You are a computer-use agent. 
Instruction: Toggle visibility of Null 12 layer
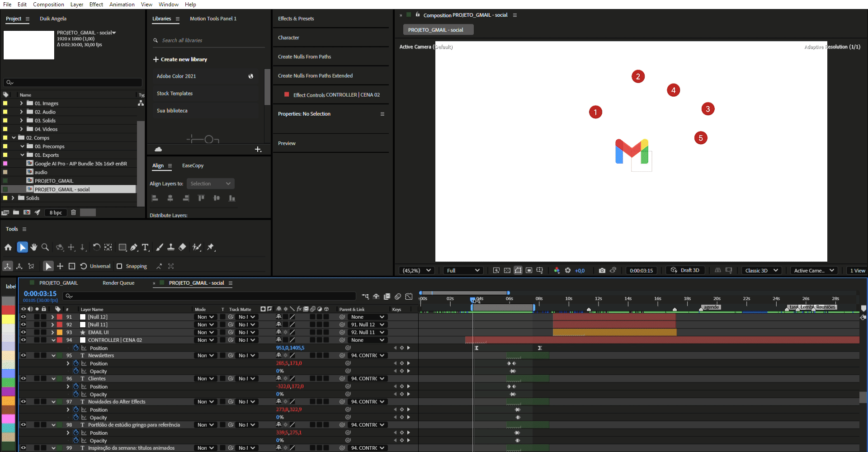coord(23,317)
